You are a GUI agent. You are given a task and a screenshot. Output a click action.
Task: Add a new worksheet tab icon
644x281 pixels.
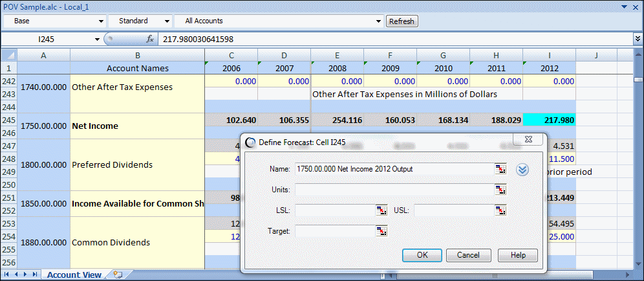118,275
